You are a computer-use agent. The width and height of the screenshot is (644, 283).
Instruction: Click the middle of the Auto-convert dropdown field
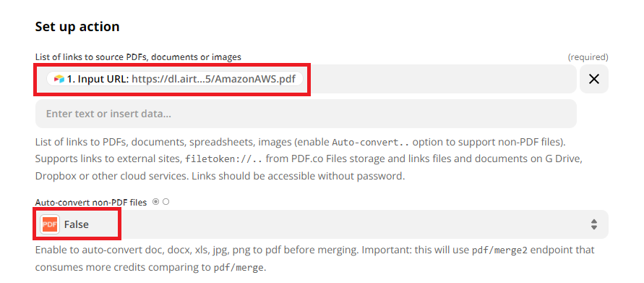coord(322,224)
